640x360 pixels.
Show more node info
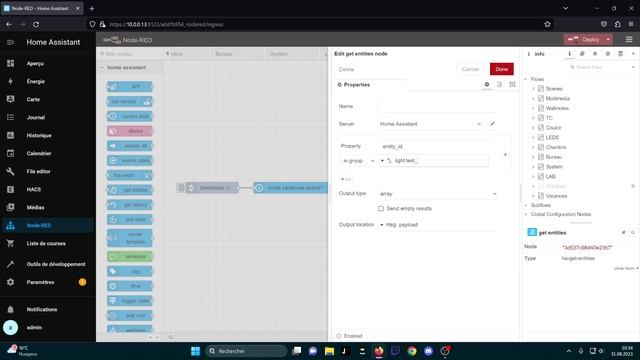[x=626, y=269]
